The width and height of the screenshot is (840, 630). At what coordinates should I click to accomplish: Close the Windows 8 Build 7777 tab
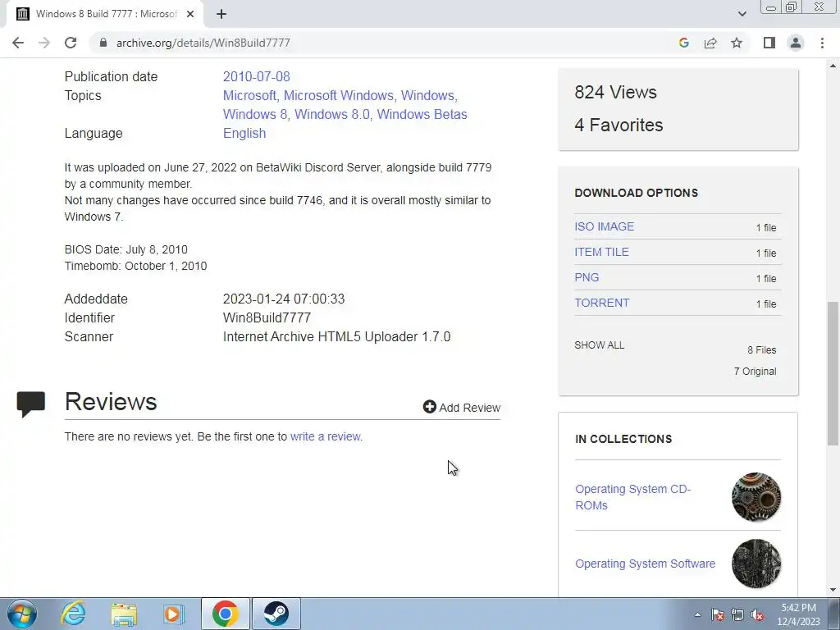click(190, 15)
